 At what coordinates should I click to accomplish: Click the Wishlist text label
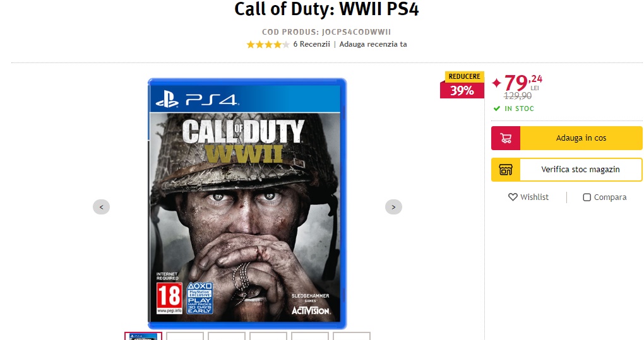click(534, 197)
